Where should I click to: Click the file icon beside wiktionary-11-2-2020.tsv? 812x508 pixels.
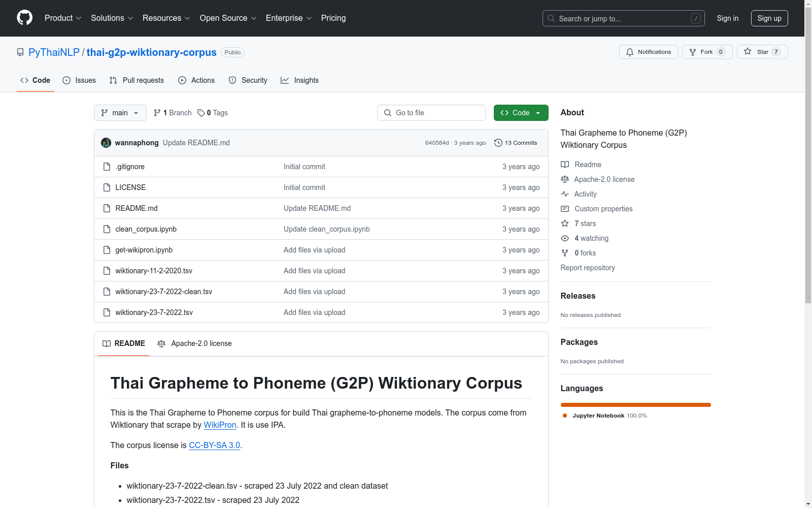pos(107,271)
